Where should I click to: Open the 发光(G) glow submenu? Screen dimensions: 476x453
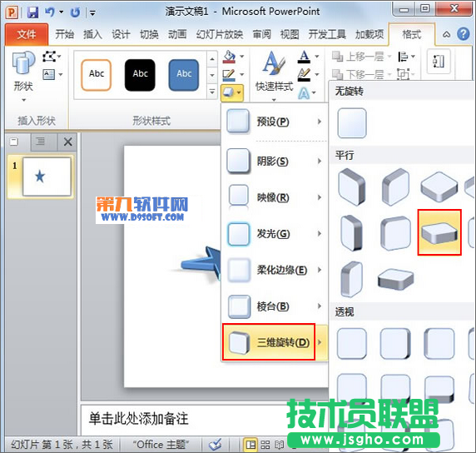pos(274,234)
